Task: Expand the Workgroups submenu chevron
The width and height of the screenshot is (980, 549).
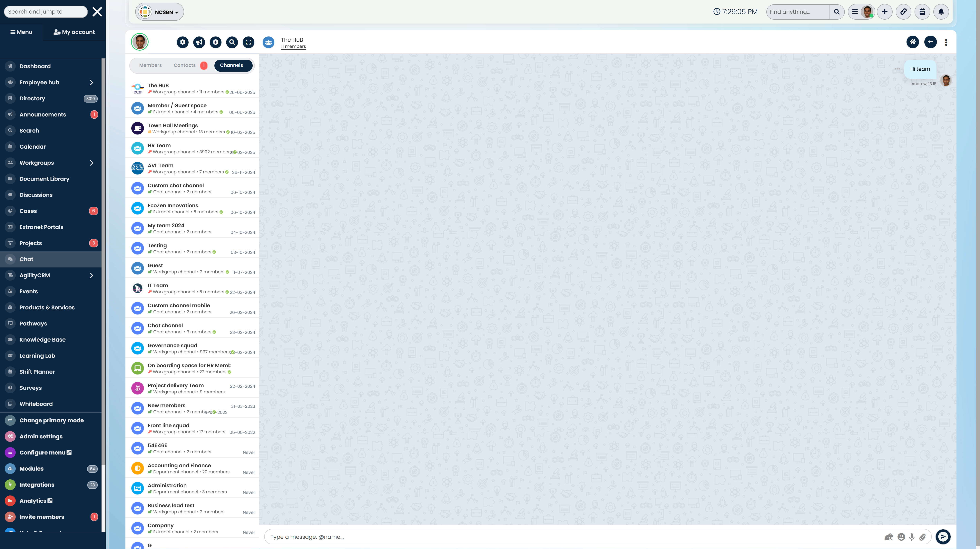Action: click(x=91, y=163)
